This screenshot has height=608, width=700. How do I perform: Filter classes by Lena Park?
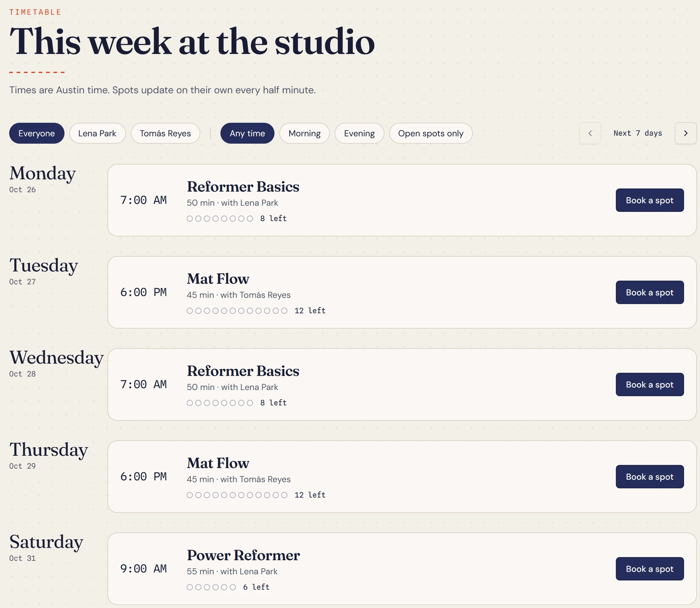pos(97,133)
